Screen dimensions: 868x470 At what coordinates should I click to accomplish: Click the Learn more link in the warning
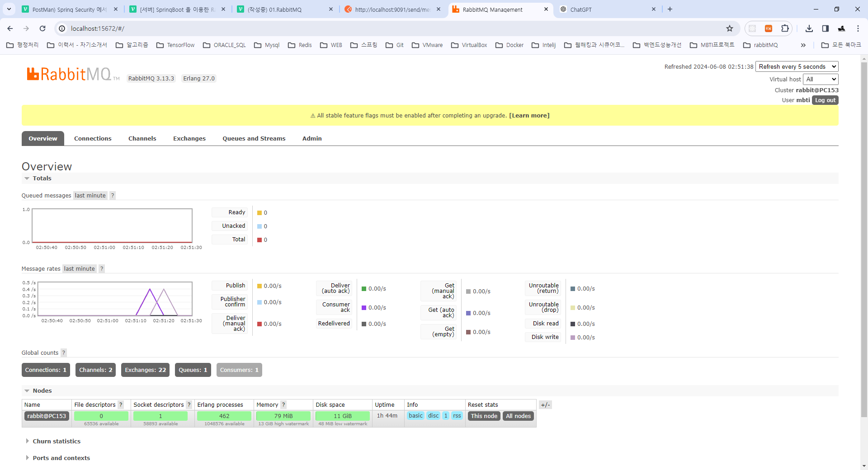coord(529,115)
